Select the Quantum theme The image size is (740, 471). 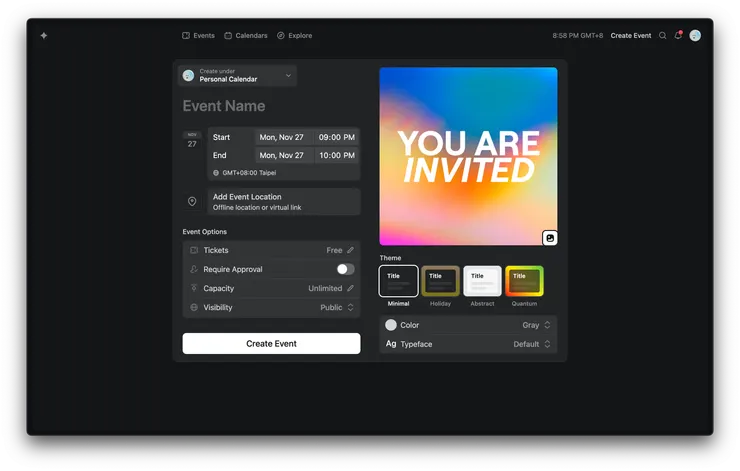click(x=524, y=281)
